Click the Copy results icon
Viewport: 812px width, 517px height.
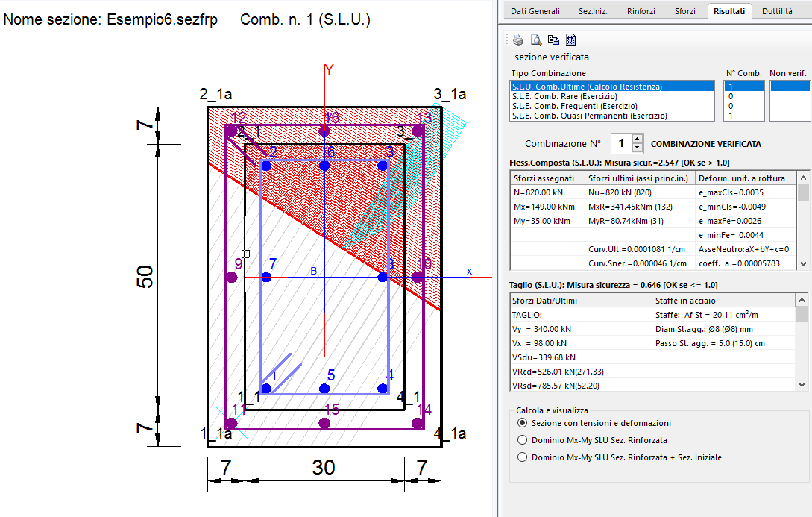click(553, 40)
